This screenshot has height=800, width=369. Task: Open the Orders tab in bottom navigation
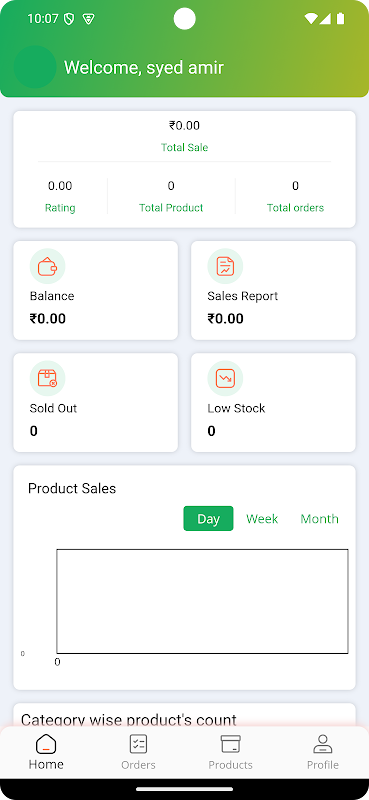point(138,752)
